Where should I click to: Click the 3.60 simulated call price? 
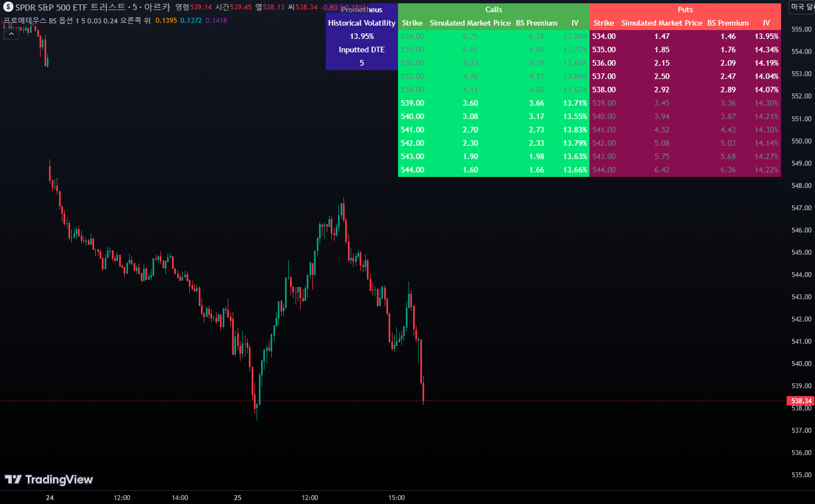[470, 103]
